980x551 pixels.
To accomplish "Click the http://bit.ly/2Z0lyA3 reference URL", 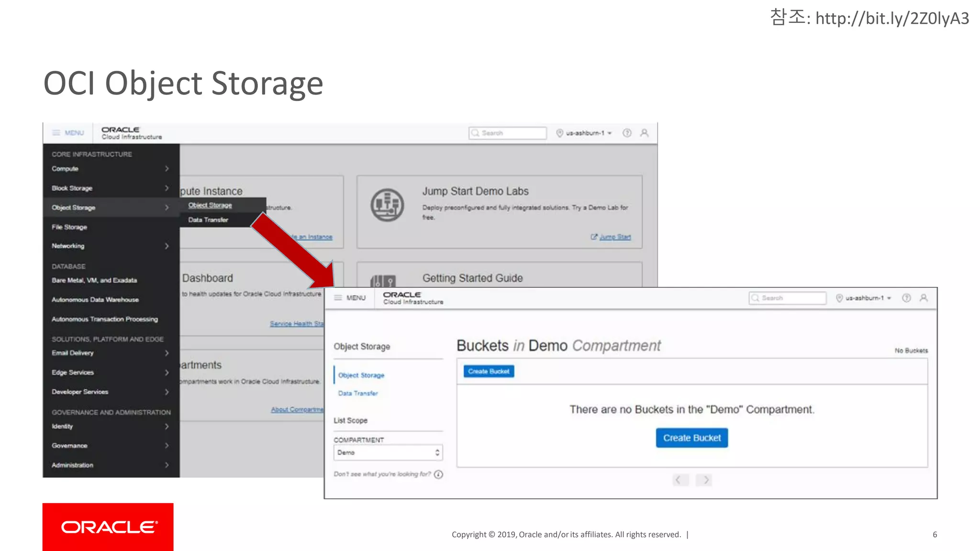I will [892, 18].
